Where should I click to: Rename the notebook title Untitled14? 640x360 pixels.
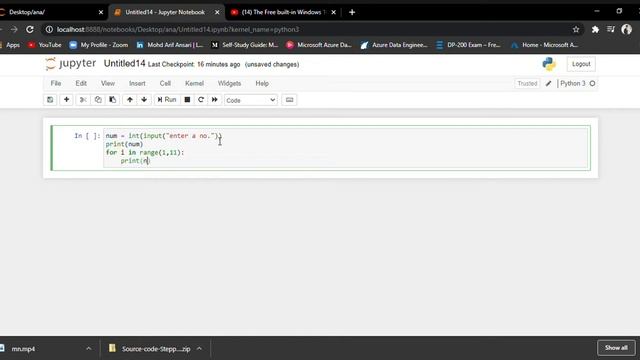pos(124,64)
